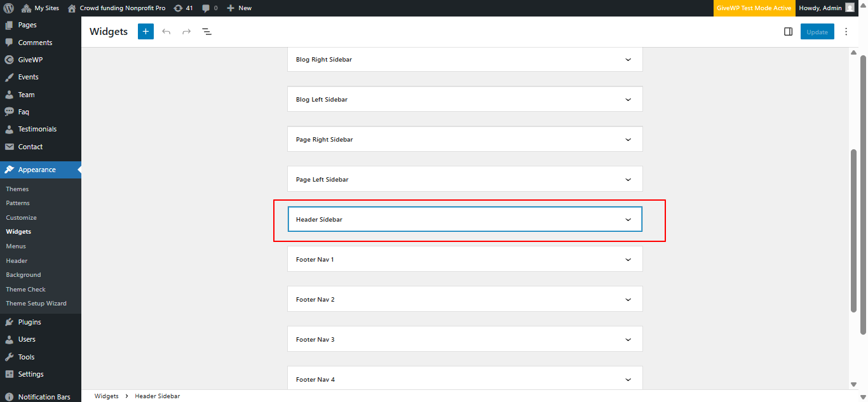Open the Customize submenu item
This screenshot has height=402, width=868.
21,218
